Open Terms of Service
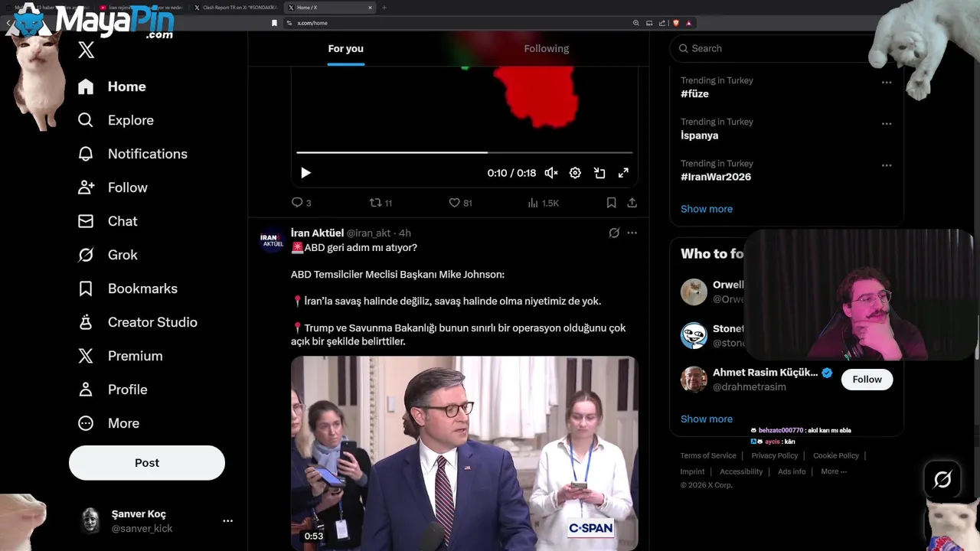980x551 pixels. tap(708, 455)
